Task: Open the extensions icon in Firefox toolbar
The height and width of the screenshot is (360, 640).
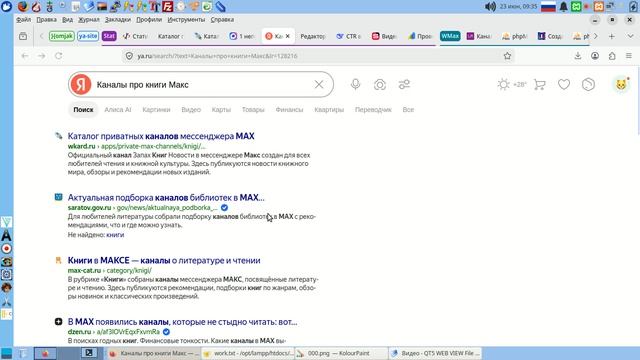Action: [x=612, y=56]
